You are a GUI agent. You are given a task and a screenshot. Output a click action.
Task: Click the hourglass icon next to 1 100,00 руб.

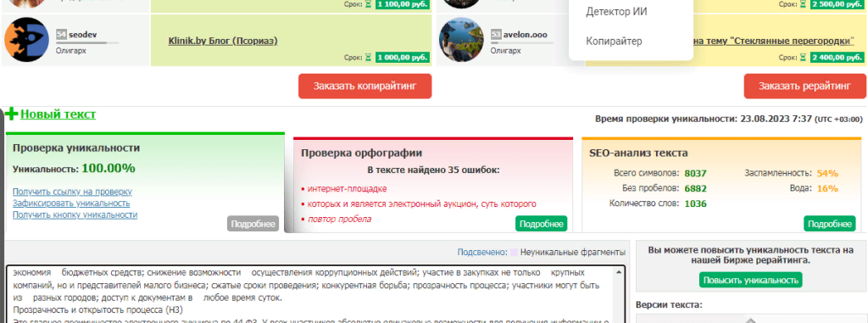[x=369, y=4]
